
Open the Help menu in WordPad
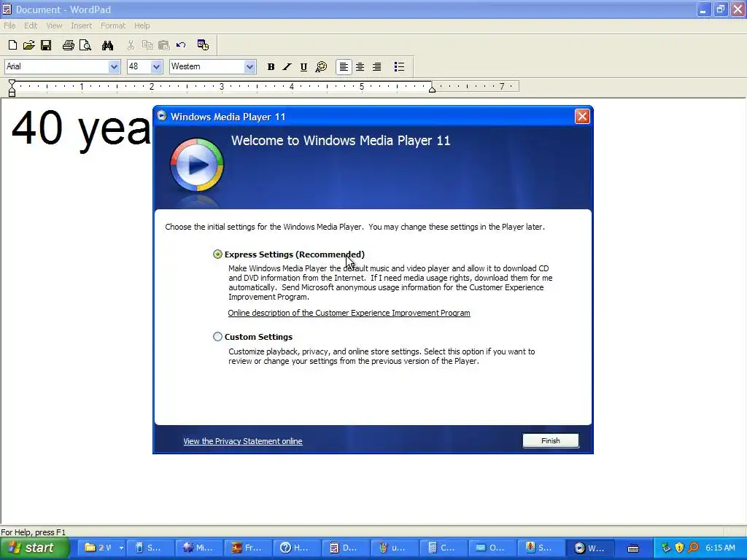point(142,26)
